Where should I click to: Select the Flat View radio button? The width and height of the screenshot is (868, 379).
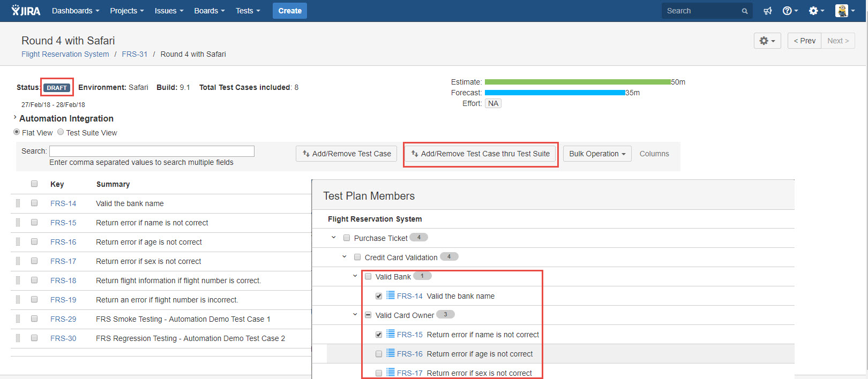[x=17, y=132]
